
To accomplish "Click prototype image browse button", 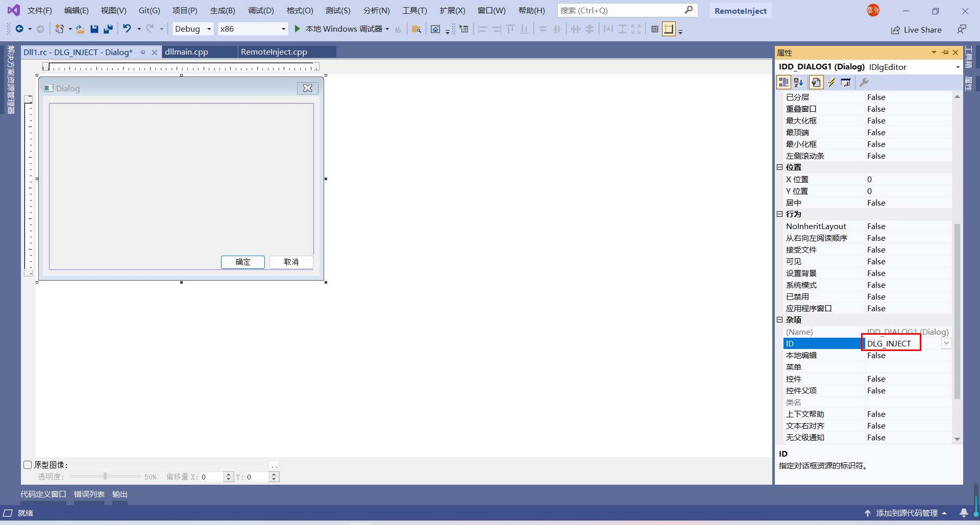I will 274,465.
